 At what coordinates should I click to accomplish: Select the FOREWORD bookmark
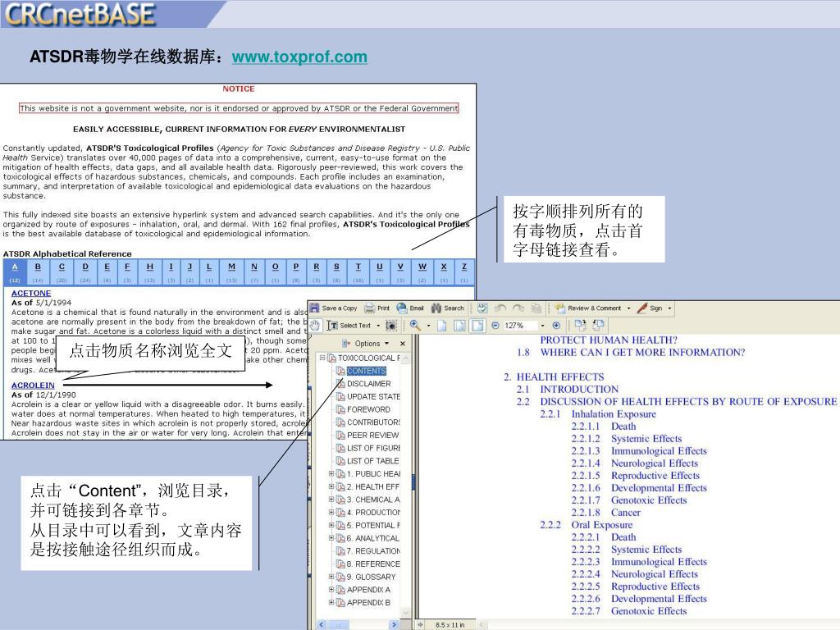pyautogui.click(x=368, y=409)
